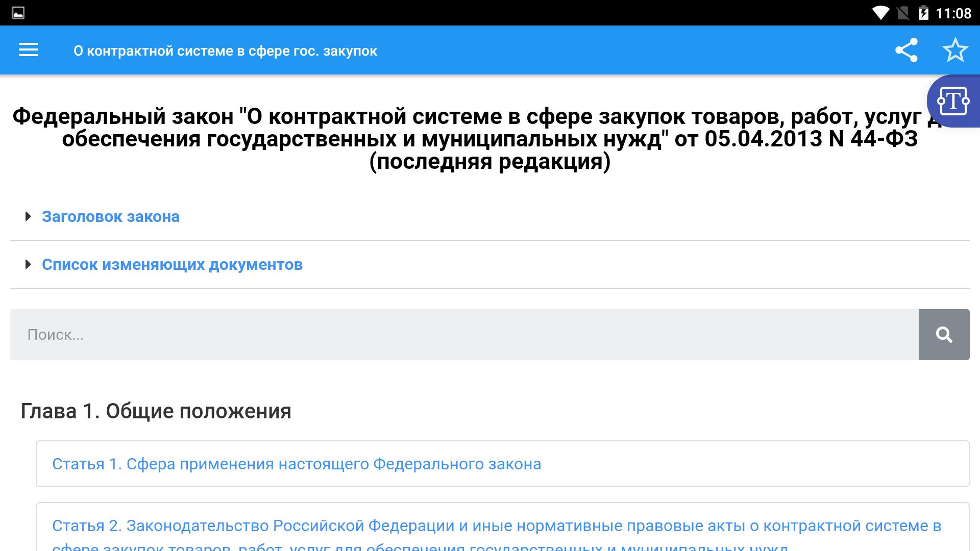Expand the Заголовок закона triangle
The width and height of the screenshot is (980, 551).
[x=28, y=217]
